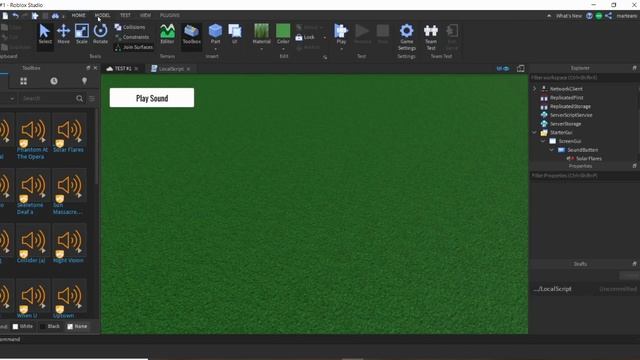The height and width of the screenshot is (360, 640).
Task: Toggle Collisions option
Action: pyautogui.click(x=130, y=27)
